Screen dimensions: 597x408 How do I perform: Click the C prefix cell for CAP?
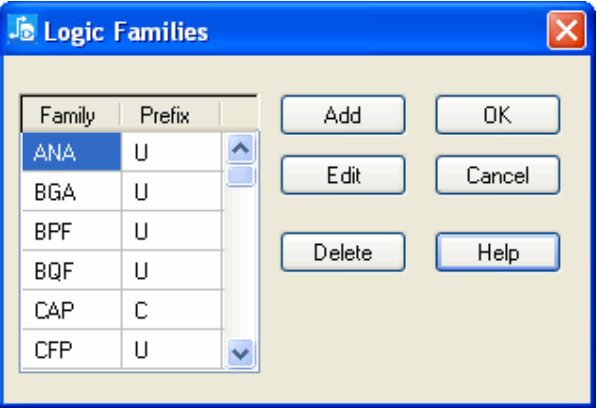point(171,310)
